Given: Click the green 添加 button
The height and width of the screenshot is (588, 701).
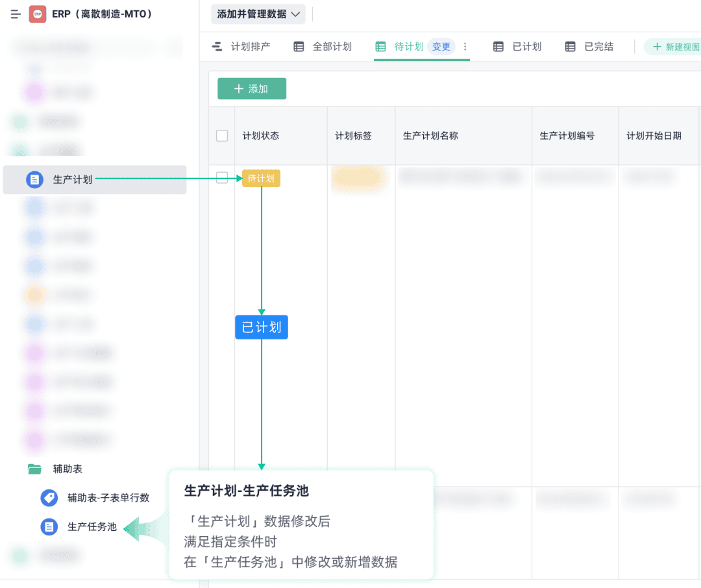Looking at the screenshot, I should (252, 88).
